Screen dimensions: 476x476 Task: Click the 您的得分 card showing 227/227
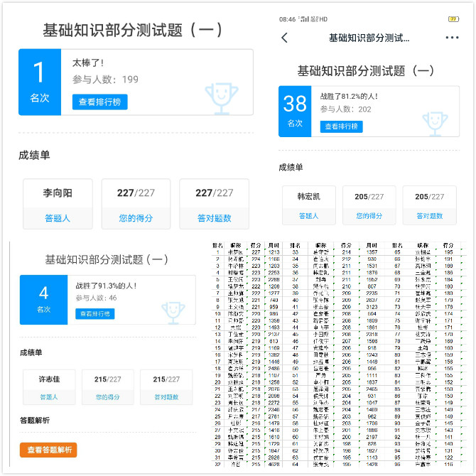coord(136,204)
